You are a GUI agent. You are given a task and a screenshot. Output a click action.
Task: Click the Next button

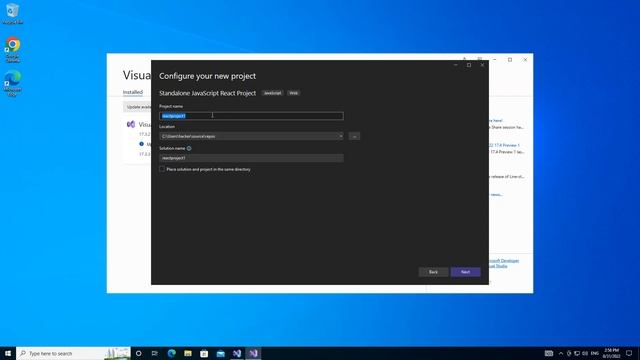click(x=465, y=272)
